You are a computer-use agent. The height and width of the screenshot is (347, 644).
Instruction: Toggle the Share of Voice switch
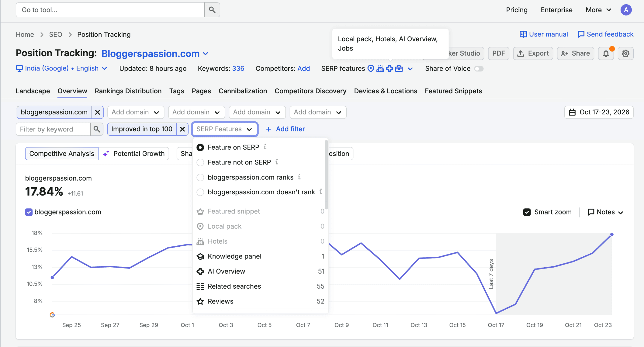[x=479, y=69]
